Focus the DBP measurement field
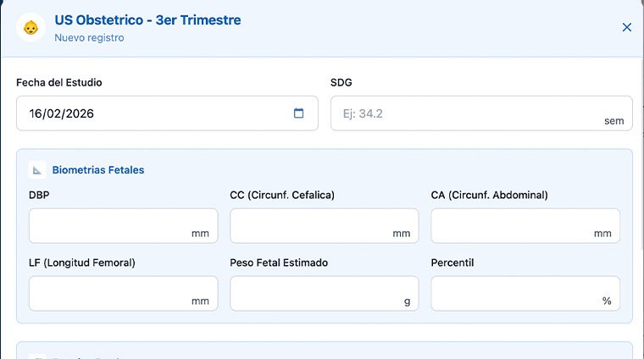Viewport: 644px width, 359px height. [110, 226]
